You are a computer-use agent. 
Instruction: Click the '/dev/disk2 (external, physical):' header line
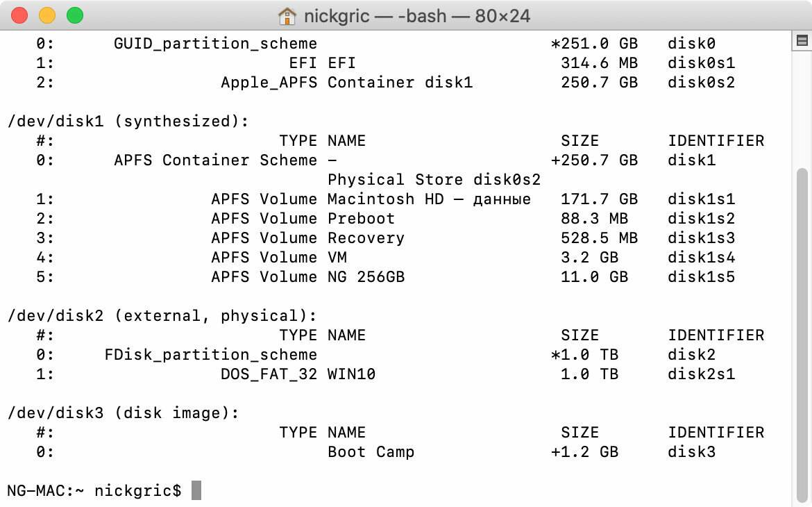[162, 316]
